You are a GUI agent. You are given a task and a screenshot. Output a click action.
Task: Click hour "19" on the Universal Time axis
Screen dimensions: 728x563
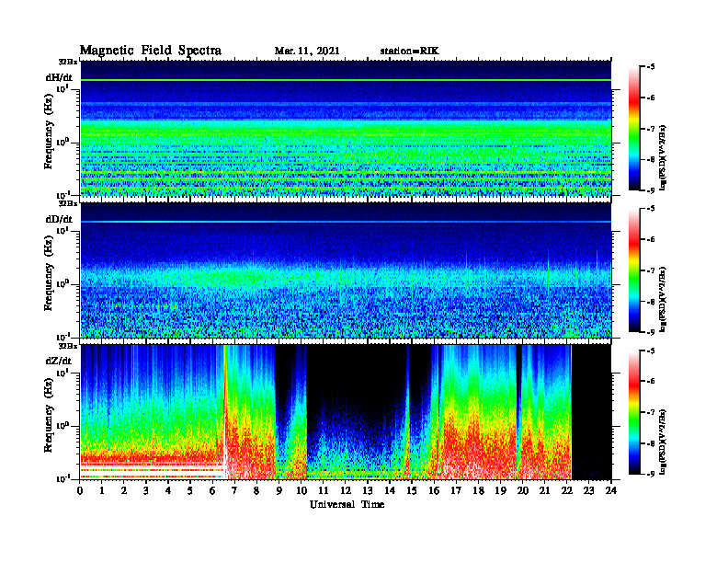[x=500, y=491]
